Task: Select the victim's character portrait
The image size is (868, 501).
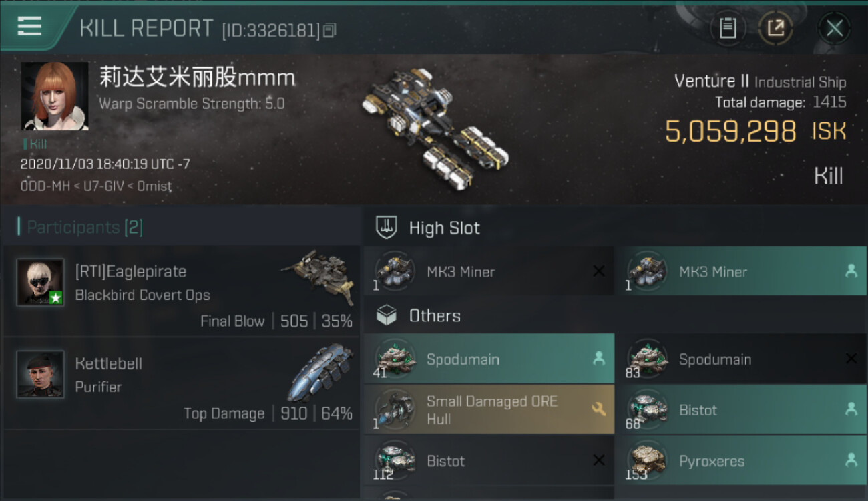Action: click(x=55, y=96)
